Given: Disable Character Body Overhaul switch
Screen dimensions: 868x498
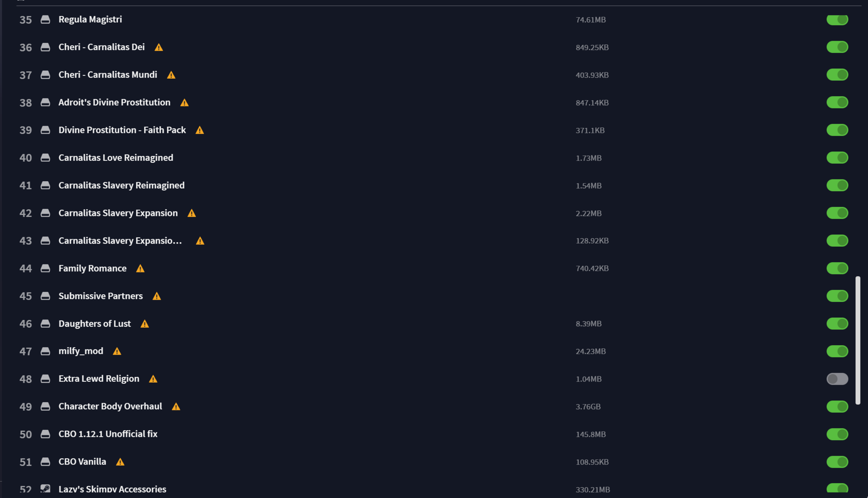Looking at the screenshot, I should point(837,406).
